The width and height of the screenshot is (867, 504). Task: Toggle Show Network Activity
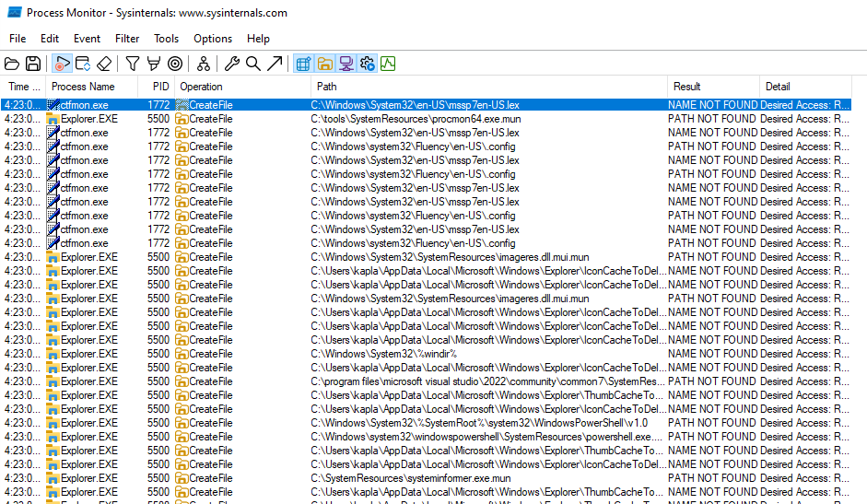pyautogui.click(x=346, y=64)
